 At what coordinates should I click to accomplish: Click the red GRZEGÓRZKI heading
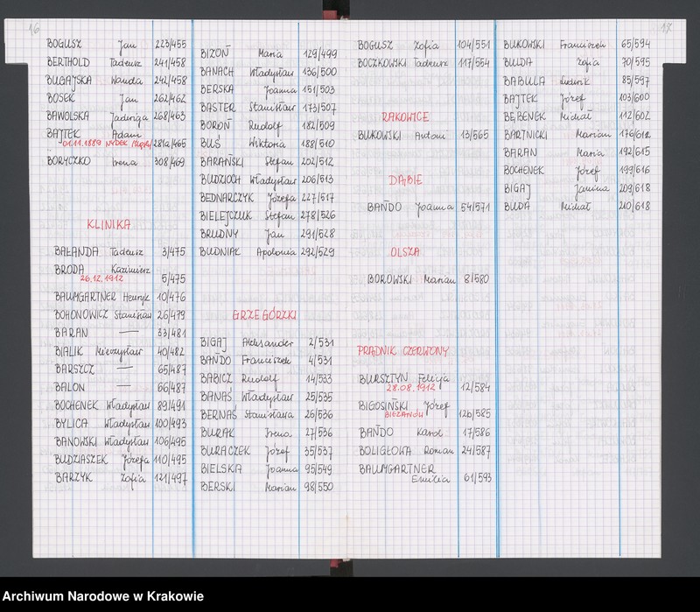coord(264,315)
